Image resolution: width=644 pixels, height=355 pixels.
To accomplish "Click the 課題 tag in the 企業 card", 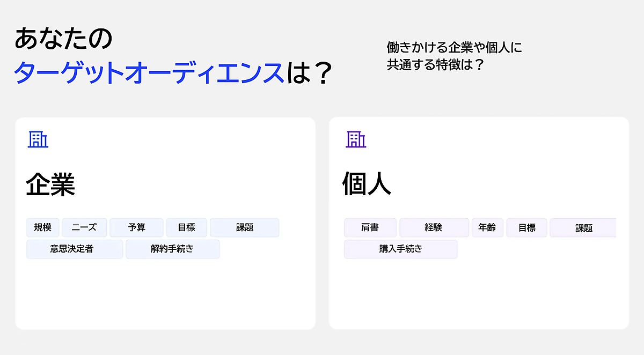I will pyautogui.click(x=244, y=227).
